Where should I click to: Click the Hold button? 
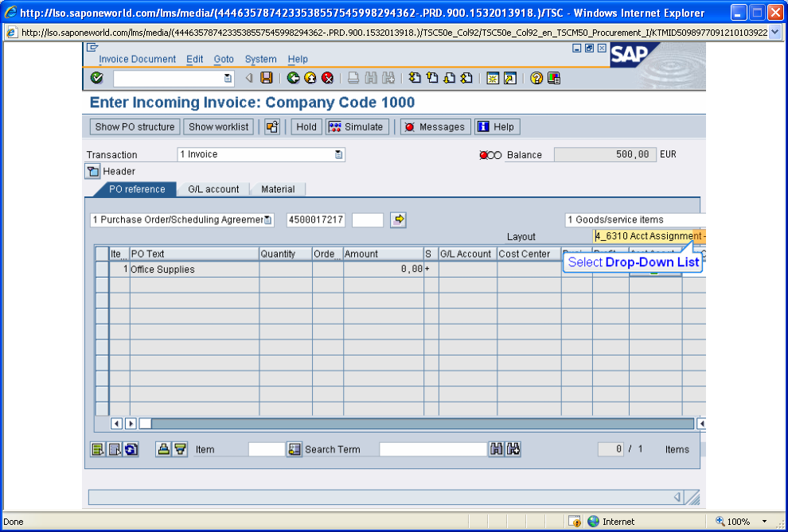[306, 127]
